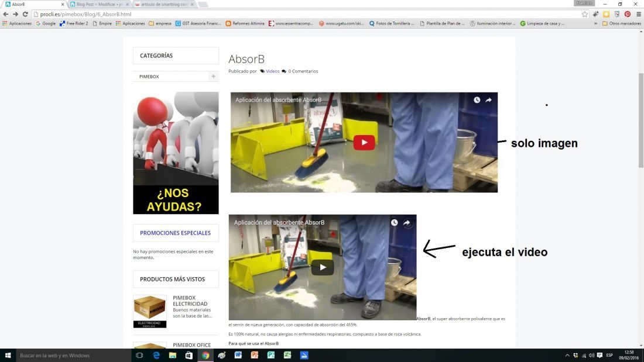The height and width of the screenshot is (362, 644).
Task: Open Excel from the taskbar
Action: tap(287, 356)
